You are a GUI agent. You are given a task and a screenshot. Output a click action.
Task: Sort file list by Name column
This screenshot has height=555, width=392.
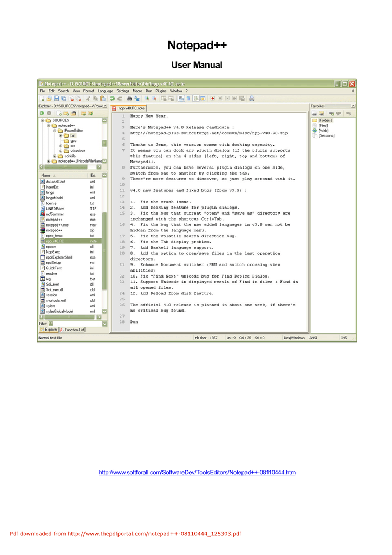pos(63,175)
